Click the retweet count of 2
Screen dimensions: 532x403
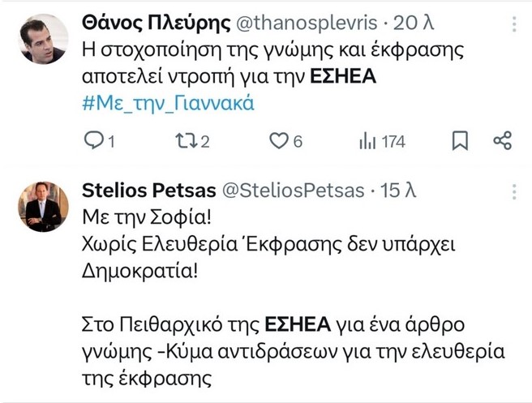(205, 142)
